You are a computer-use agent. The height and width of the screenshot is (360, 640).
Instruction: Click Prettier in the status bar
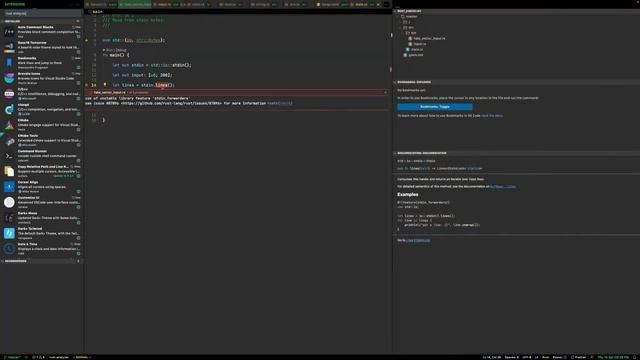[x=578, y=357]
